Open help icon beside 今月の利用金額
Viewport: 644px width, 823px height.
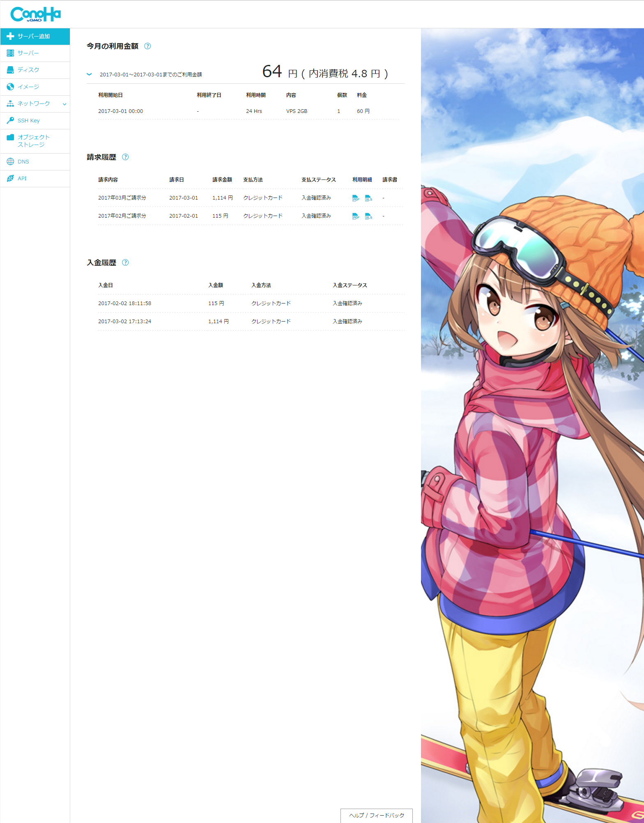coord(147,46)
